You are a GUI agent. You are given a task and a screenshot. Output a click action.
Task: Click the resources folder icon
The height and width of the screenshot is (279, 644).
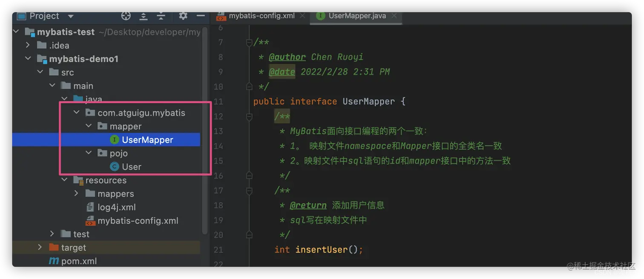pyautogui.click(x=78, y=180)
